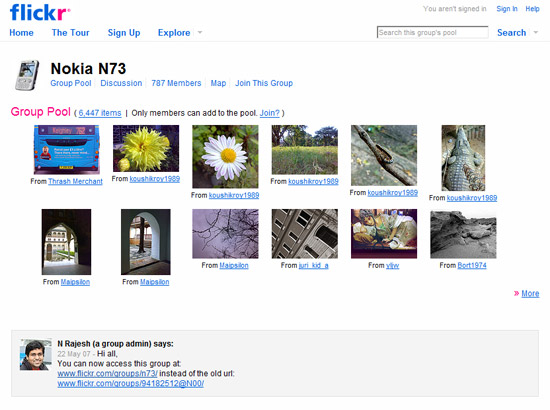Open koushikroy1989 link under branch photo
The height and width of the screenshot is (410, 550).
pos(393,193)
